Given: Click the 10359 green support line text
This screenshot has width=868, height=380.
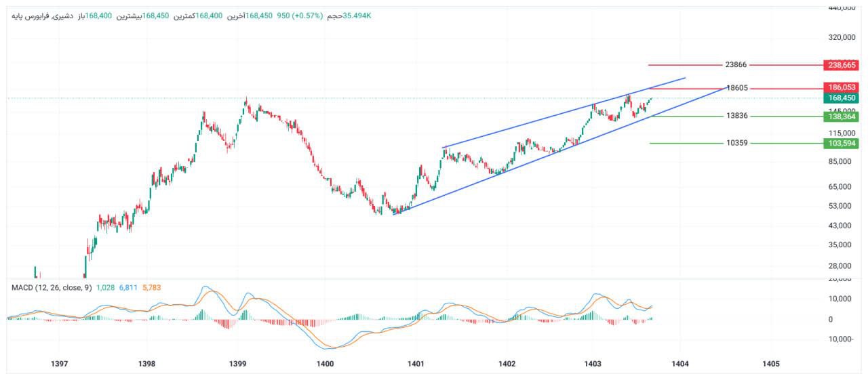Looking at the screenshot, I should click(736, 143).
